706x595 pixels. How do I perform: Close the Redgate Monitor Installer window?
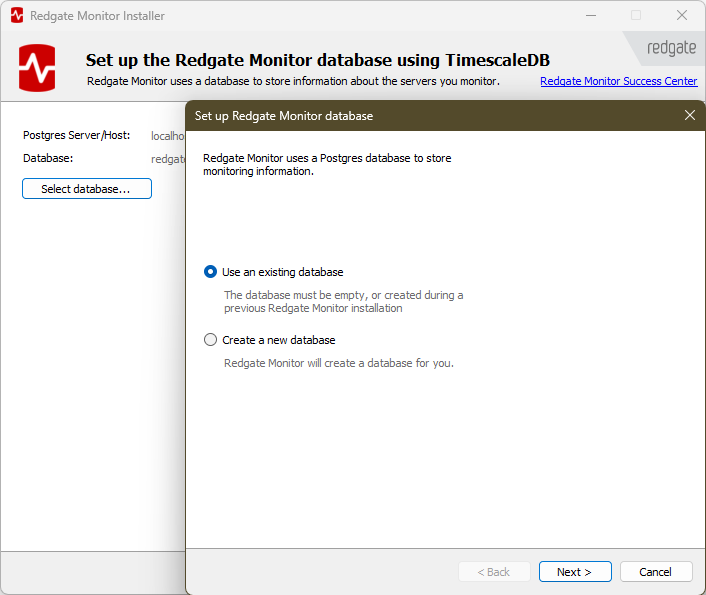(x=682, y=16)
